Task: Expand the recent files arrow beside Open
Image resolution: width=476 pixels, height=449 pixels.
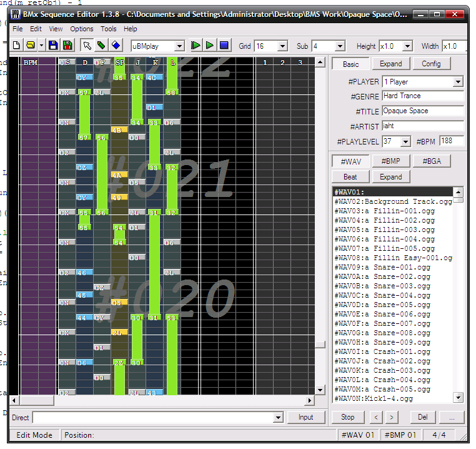Action: click(x=41, y=46)
